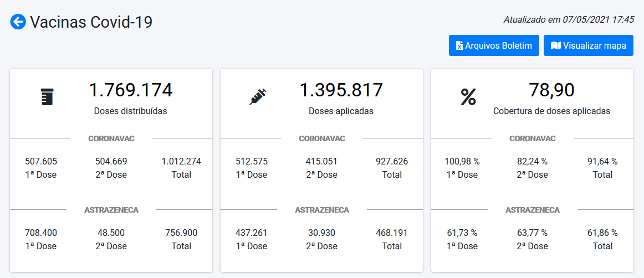The image size is (644, 278).
Task: Click the map icon in Visualizar mapa
Action: tap(555, 45)
